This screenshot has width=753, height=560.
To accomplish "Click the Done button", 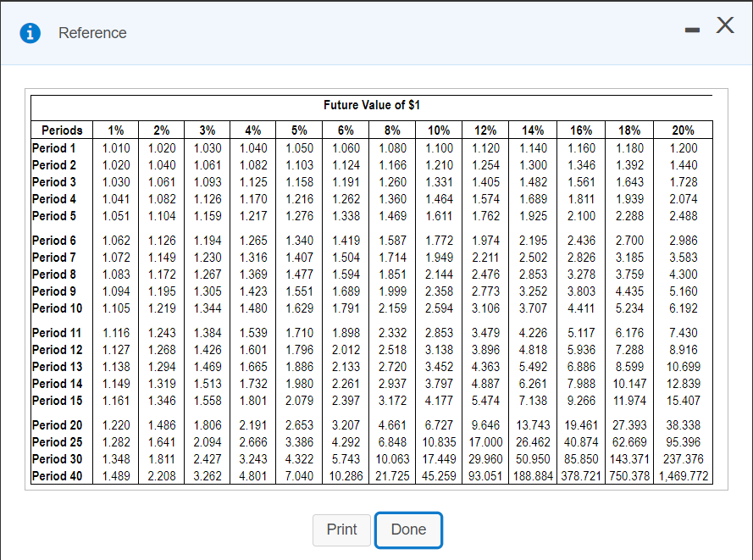I will tap(408, 530).
